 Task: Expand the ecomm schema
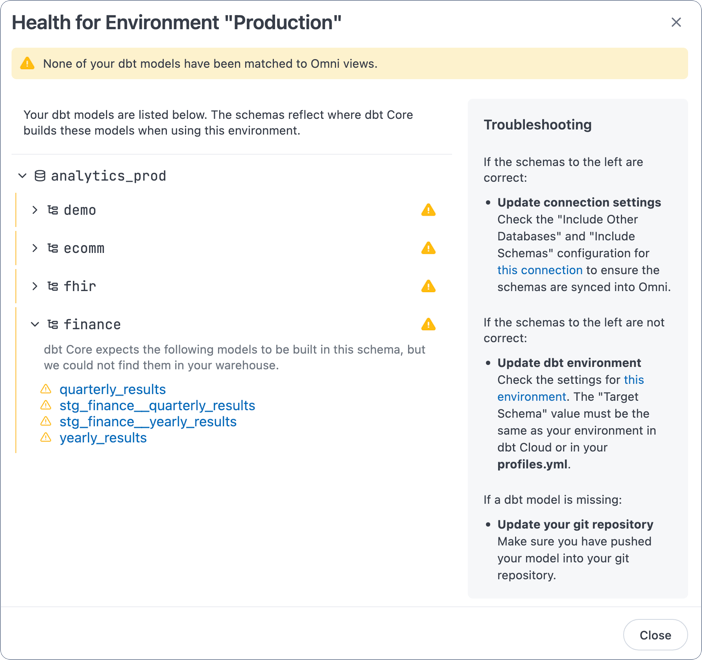tap(35, 248)
